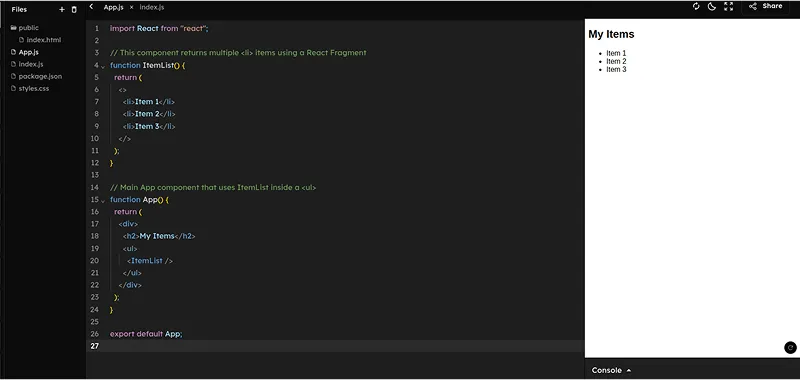The height and width of the screenshot is (380, 800).
Task: Click 'Item 2' in preview list
Action: point(616,61)
